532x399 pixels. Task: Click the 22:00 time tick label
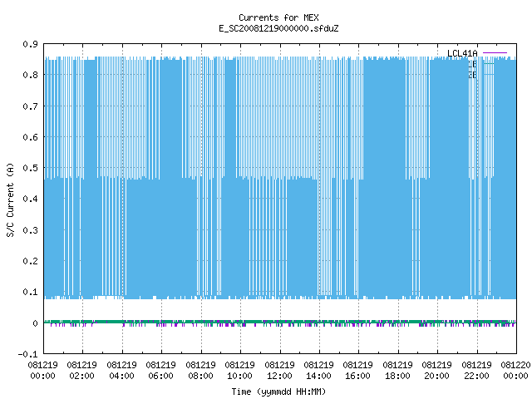click(476, 376)
